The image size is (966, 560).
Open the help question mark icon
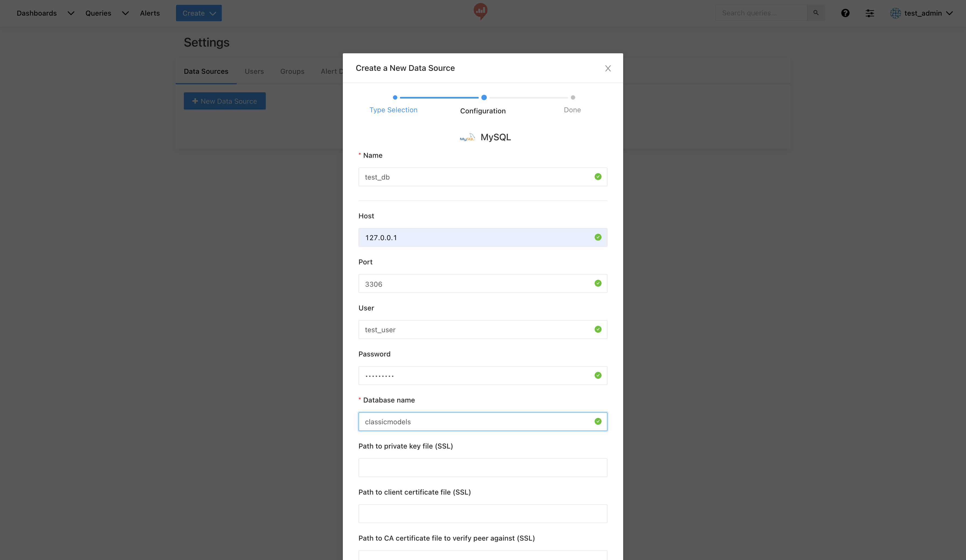pyautogui.click(x=845, y=13)
